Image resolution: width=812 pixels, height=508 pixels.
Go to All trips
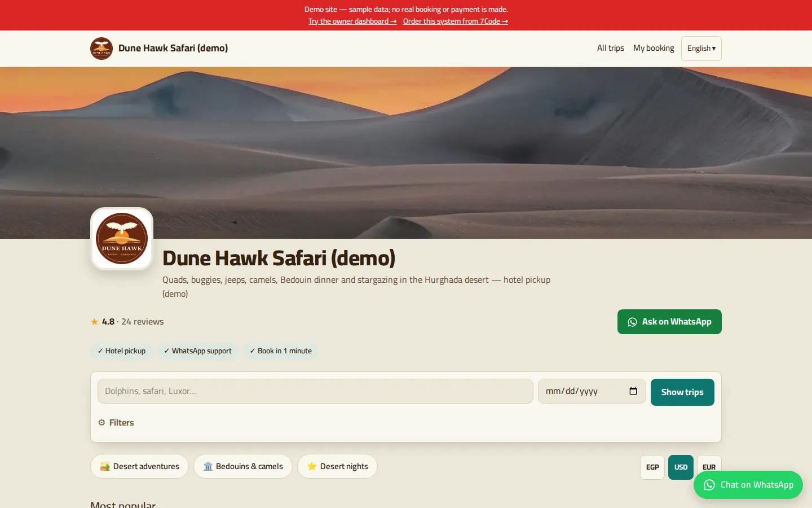point(611,48)
